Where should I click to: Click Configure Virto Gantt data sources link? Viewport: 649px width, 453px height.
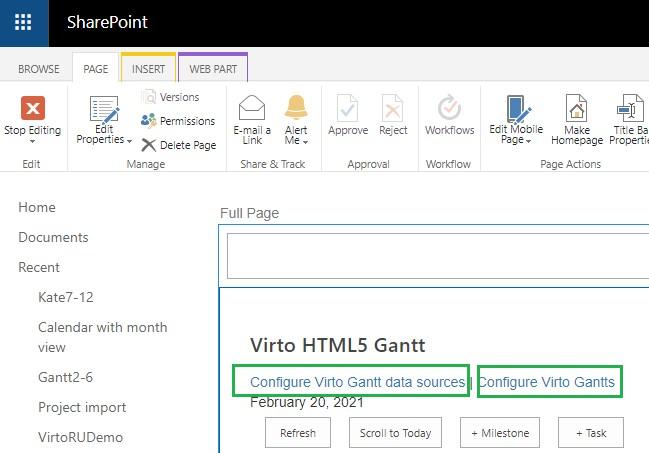click(358, 382)
